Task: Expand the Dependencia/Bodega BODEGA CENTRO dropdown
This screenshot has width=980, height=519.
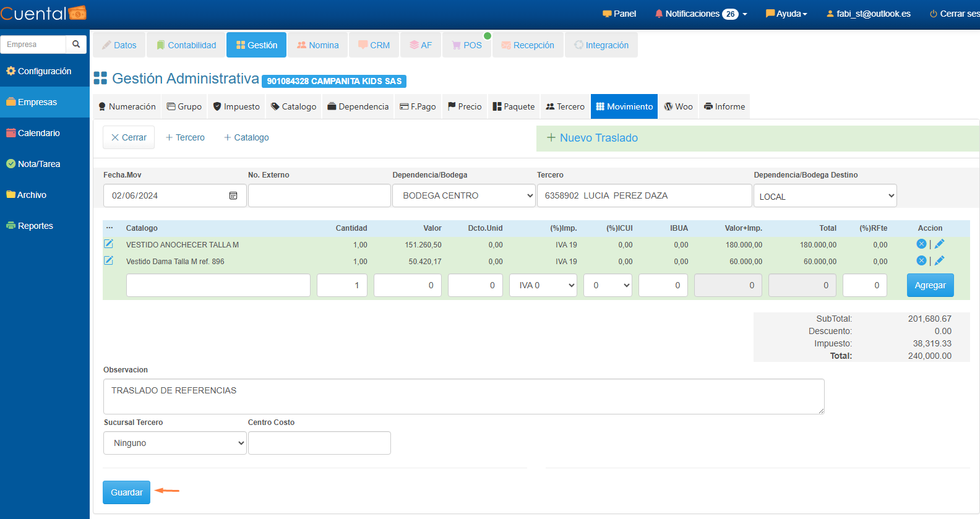Action: click(463, 195)
